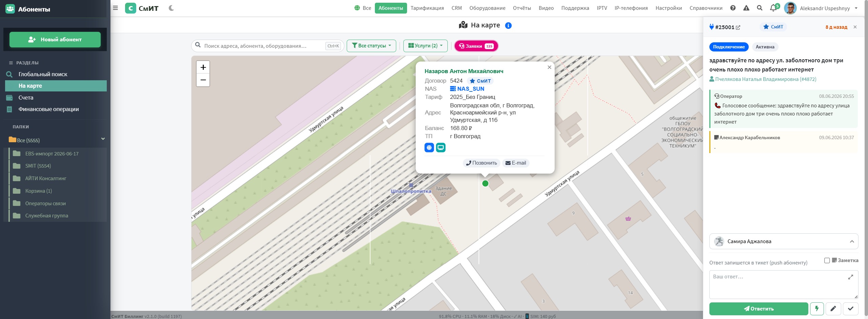The width and height of the screenshot is (868, 319).
Task: Click the Новый абонент button
Action: pyautogui.click(x=55, y=40)
